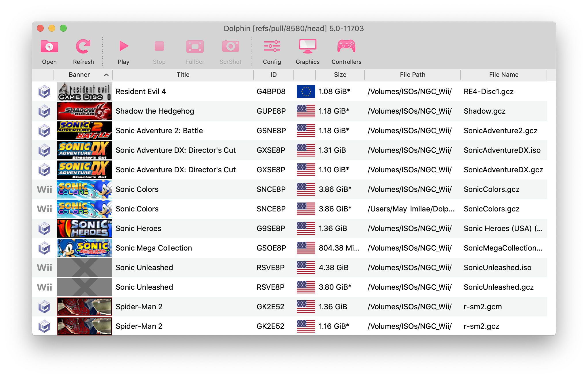Click the Sonic Heroes banner thumbnail
This screenshot has height=378, width=588.
point(84,228)
